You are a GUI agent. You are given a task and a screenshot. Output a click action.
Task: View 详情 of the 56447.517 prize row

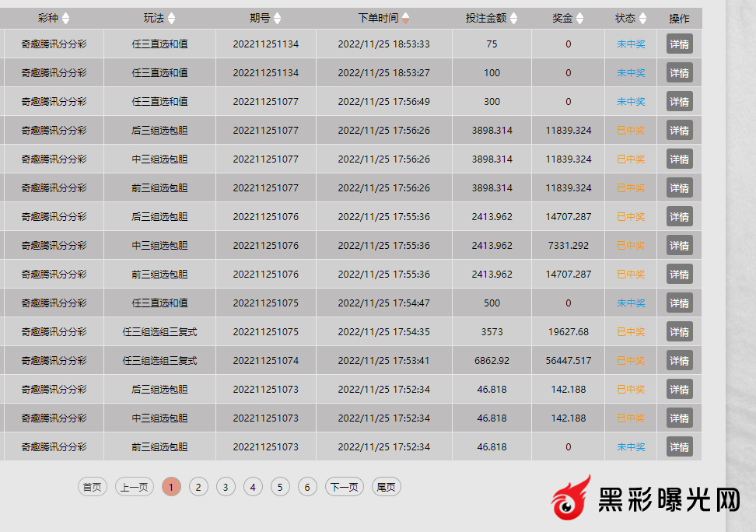point(679,361)
